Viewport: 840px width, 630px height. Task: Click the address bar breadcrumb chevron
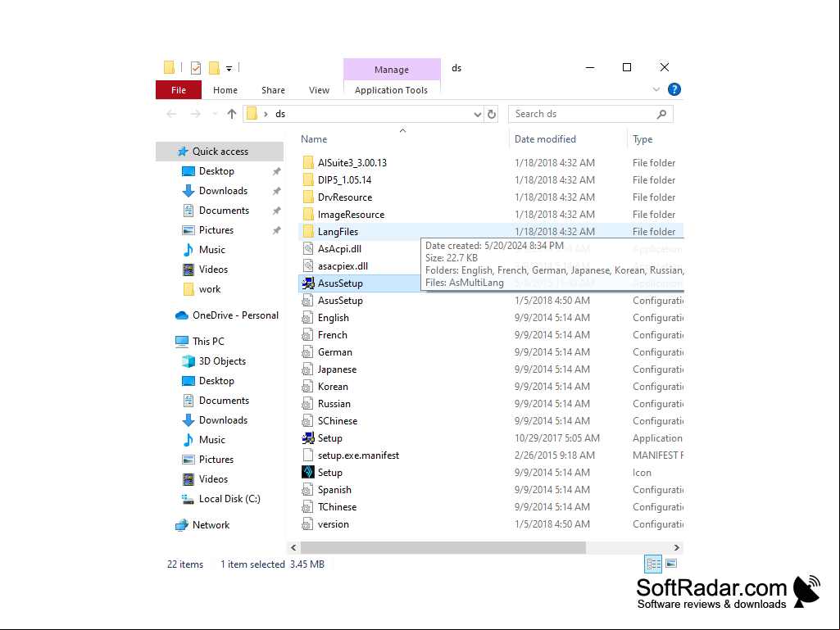(x=266, y=114)
